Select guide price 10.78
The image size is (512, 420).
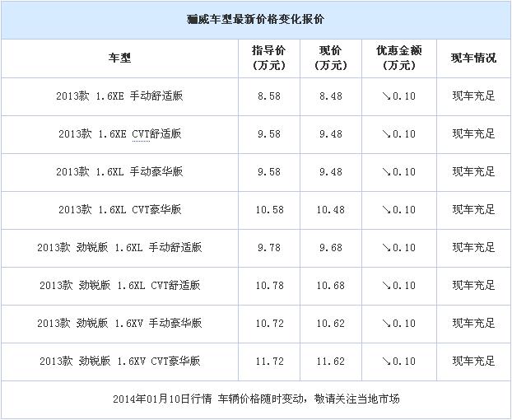(x=269, y=286)
